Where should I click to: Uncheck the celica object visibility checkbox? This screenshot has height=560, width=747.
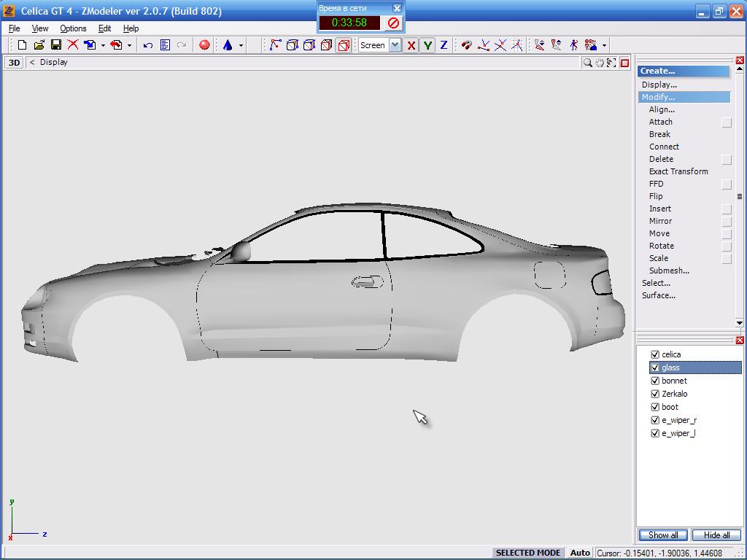point(655,354)
